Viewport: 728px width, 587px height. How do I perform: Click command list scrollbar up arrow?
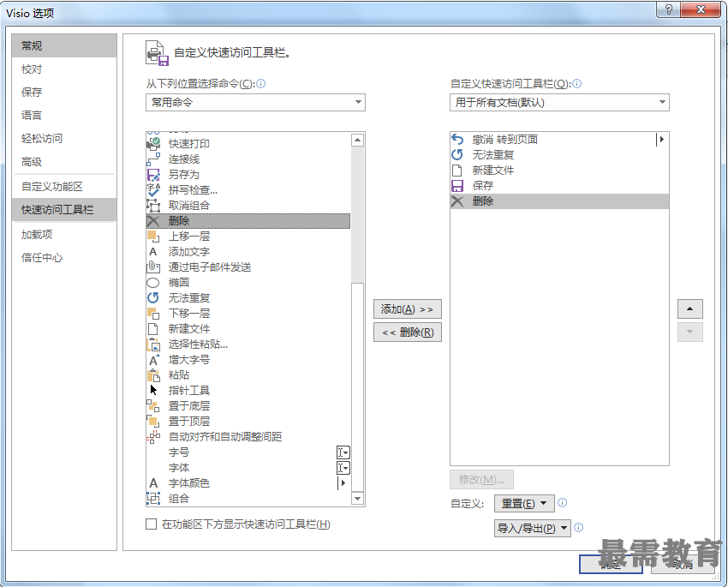357,140
